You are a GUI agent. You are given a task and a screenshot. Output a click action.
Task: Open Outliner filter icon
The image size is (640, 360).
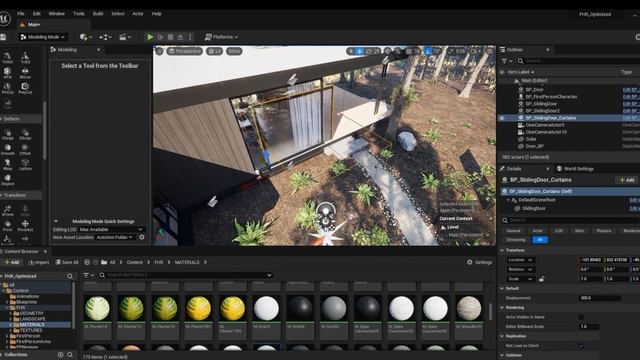(x=506, y=61)
